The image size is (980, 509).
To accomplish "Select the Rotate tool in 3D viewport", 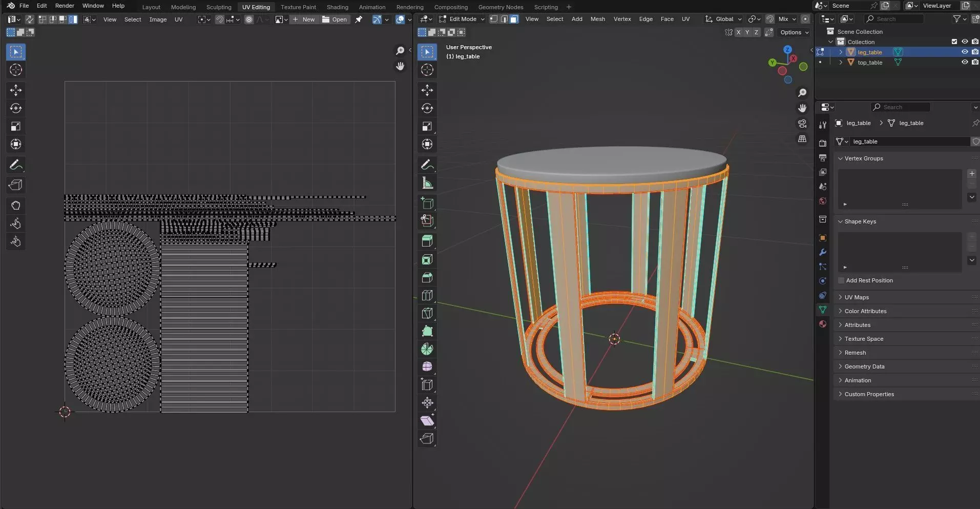I will (427, 108).
